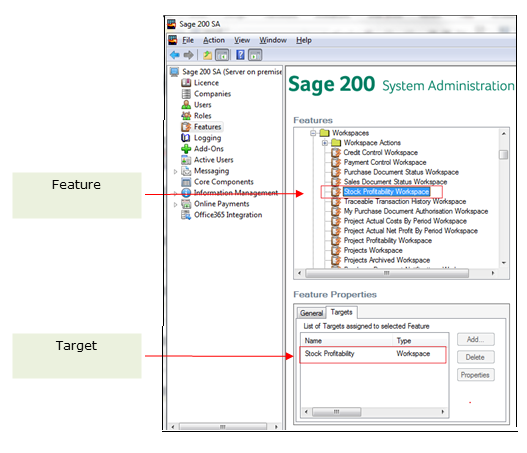
Task: Click the Add... button
Action: click(476, 339)
